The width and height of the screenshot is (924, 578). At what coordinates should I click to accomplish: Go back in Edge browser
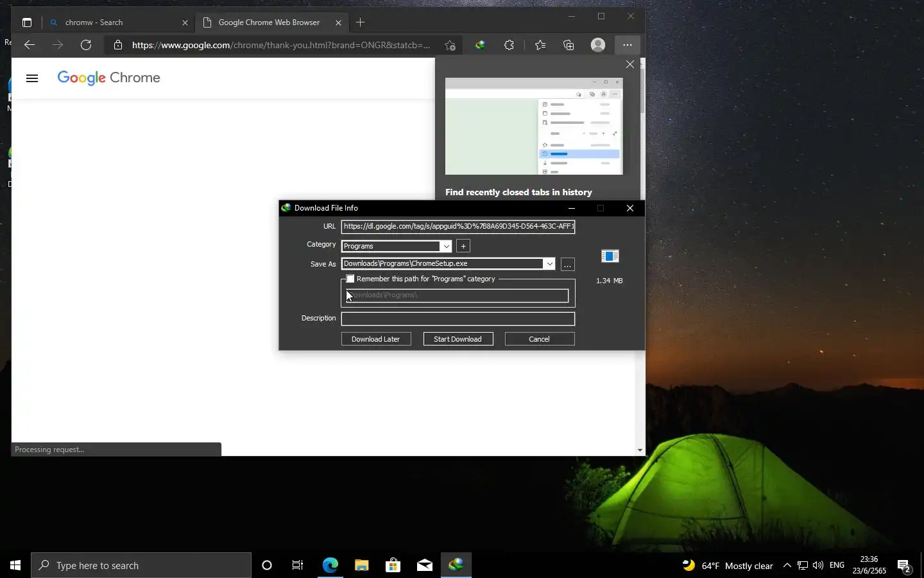29,45
